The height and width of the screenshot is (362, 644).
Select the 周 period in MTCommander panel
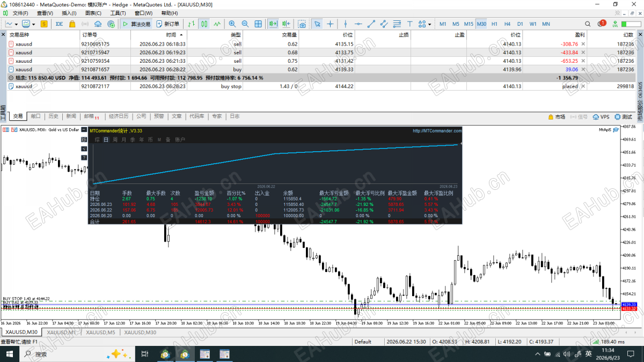pos(115,139)
